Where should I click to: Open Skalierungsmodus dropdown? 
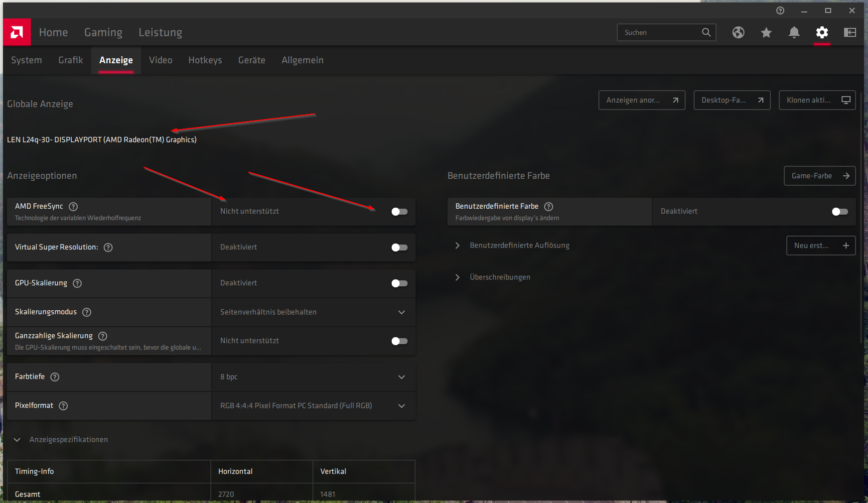[x=313, y=312]
